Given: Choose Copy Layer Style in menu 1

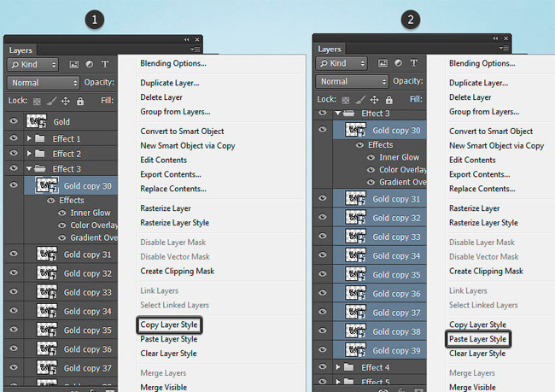Looking at the screenshot, I should tap(169, 325).
